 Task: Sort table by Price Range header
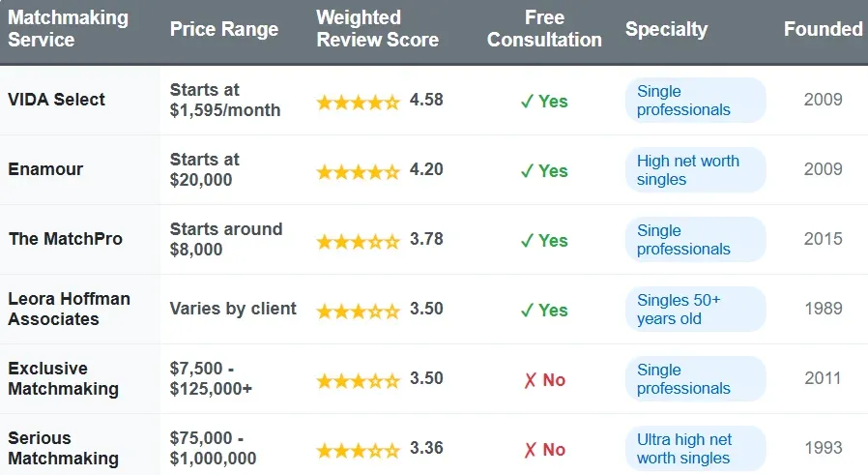(x=224, y=29)
